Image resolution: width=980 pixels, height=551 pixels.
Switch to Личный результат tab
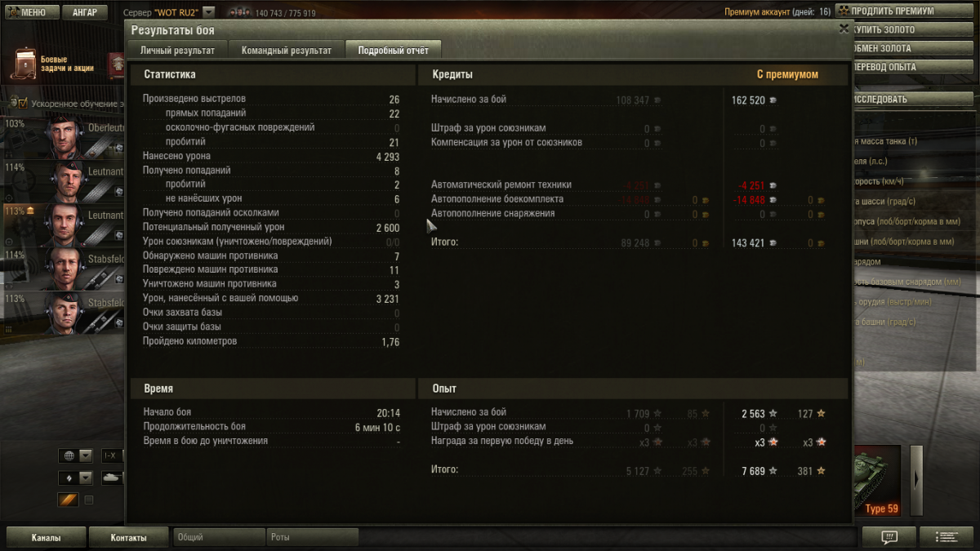click(177, 50)
